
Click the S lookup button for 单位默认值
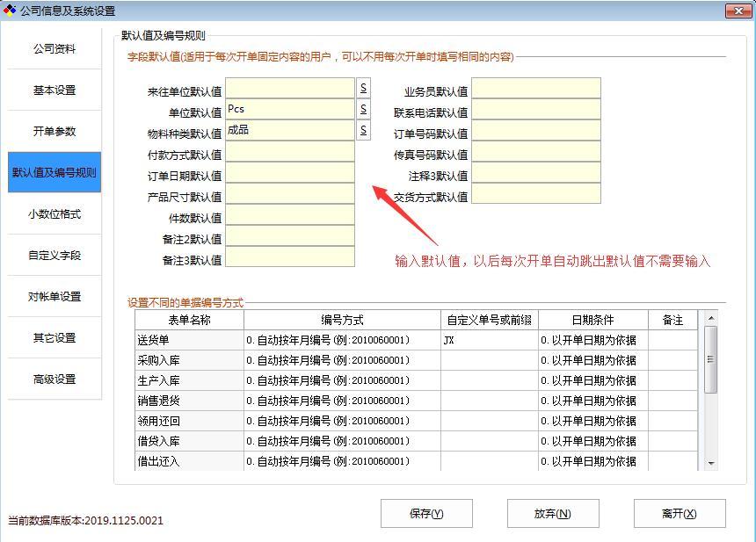point(364,109)
